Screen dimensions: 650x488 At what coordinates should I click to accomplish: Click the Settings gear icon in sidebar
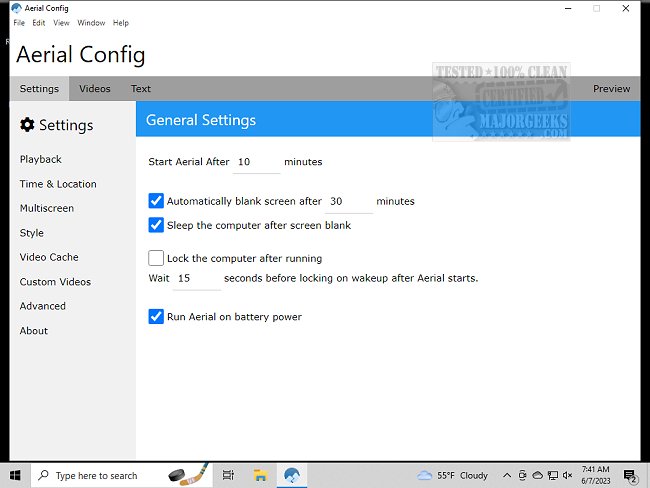(27, 125)
